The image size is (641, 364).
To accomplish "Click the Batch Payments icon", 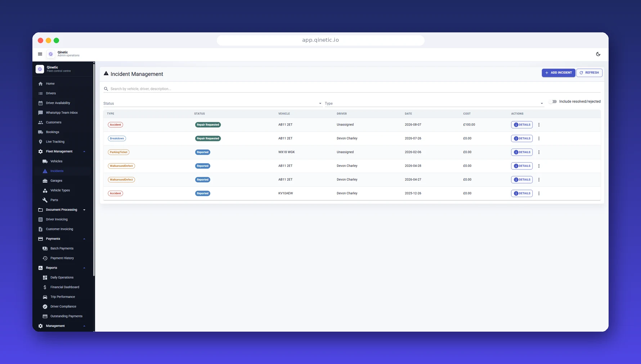I will (x=45, y=249).
